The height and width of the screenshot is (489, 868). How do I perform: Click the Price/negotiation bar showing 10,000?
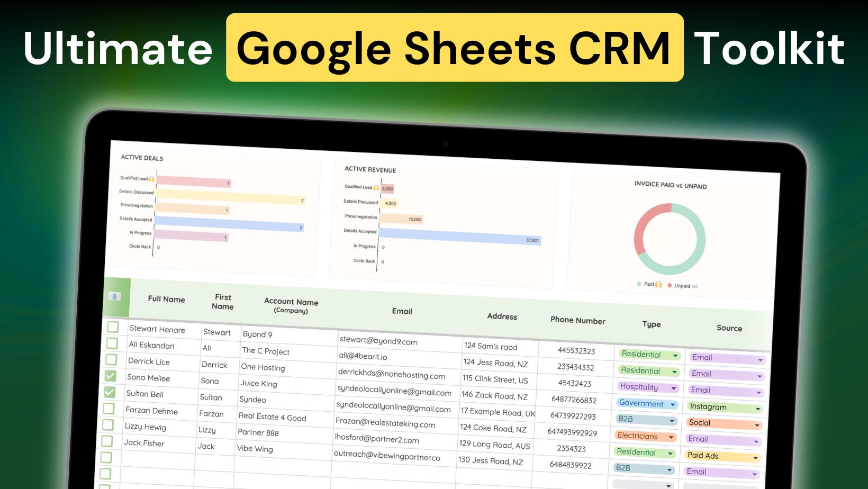401,219
